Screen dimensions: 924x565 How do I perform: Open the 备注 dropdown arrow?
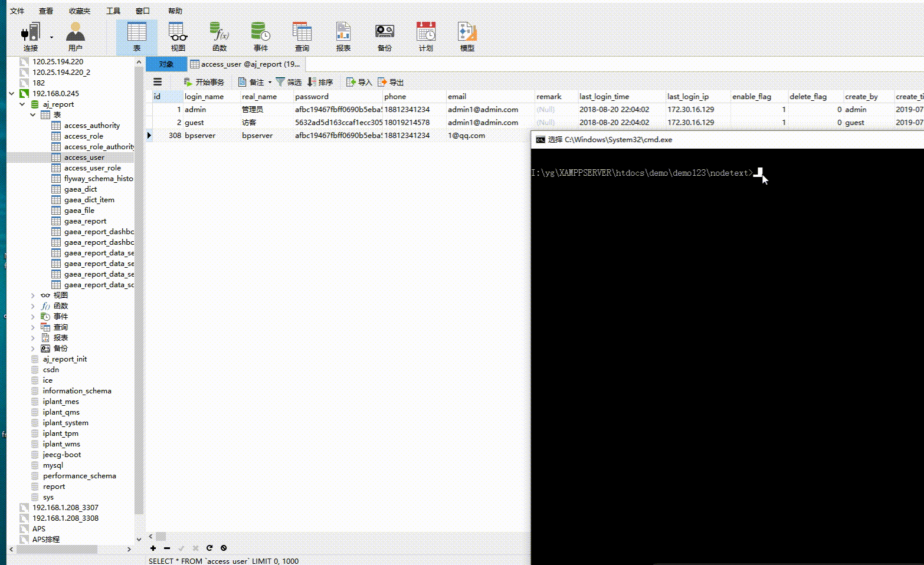pos(268,82)
